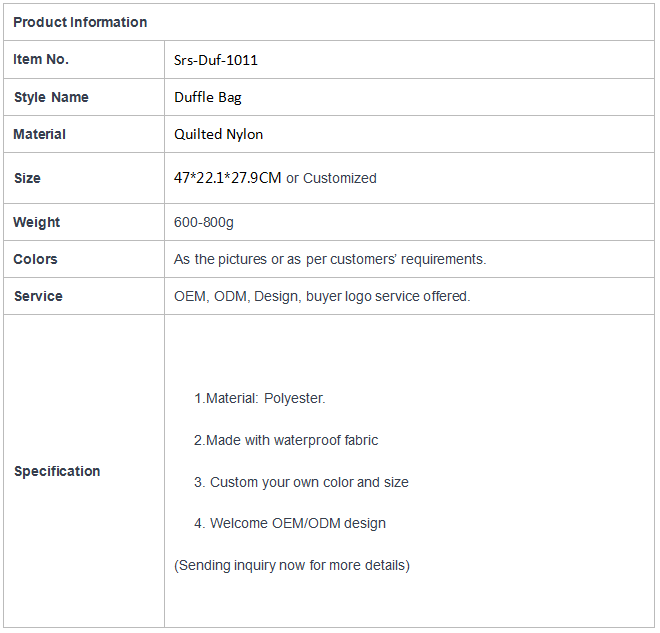The image size is (660, 633).
Task: Select the Weight row label
Action: pos(37,222)
